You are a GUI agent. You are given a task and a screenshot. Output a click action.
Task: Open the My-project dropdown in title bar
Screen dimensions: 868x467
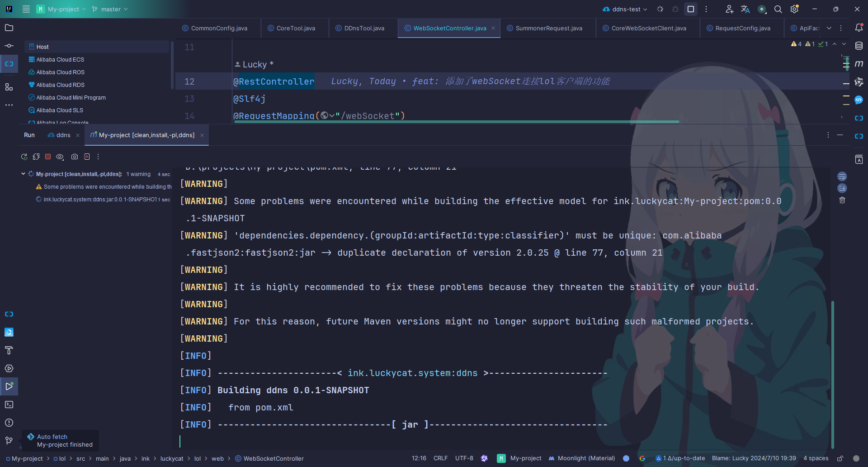[x=61, y=9]
